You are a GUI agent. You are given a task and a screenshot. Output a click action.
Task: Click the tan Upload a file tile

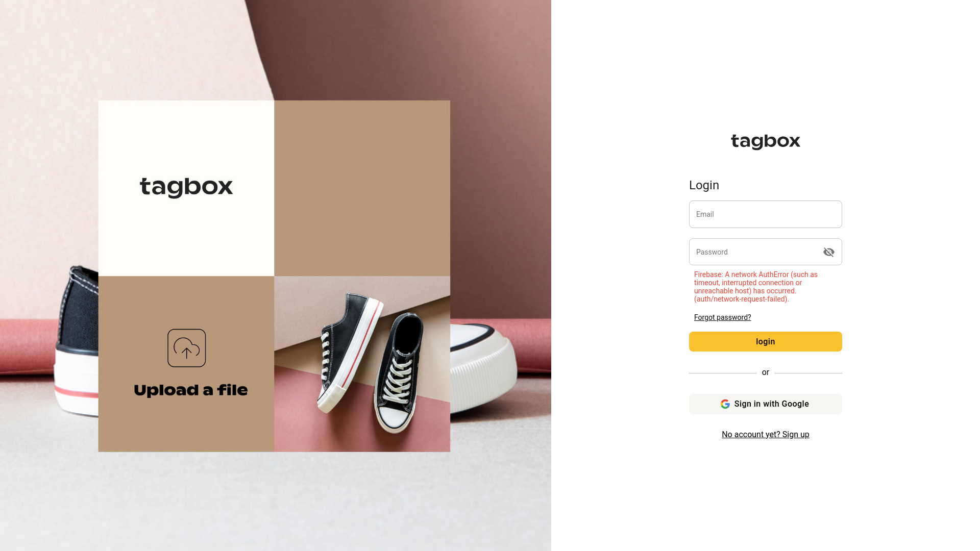pos(186,364)
